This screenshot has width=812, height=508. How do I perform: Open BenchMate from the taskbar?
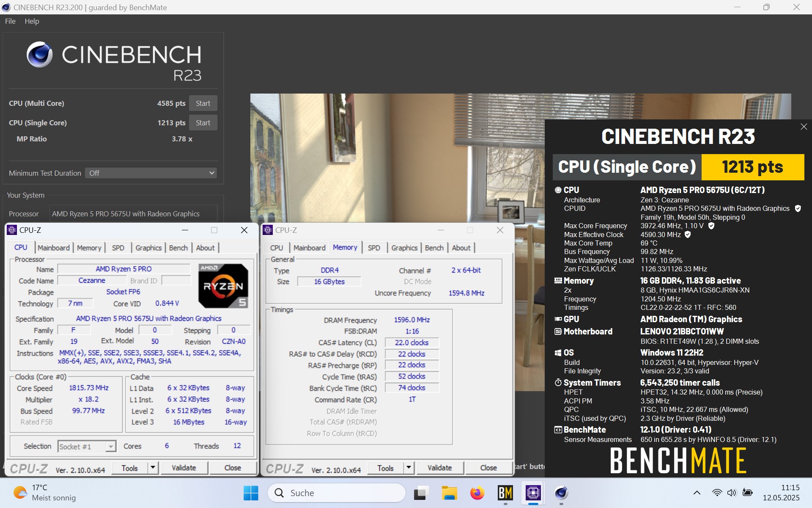coord(505,493)
